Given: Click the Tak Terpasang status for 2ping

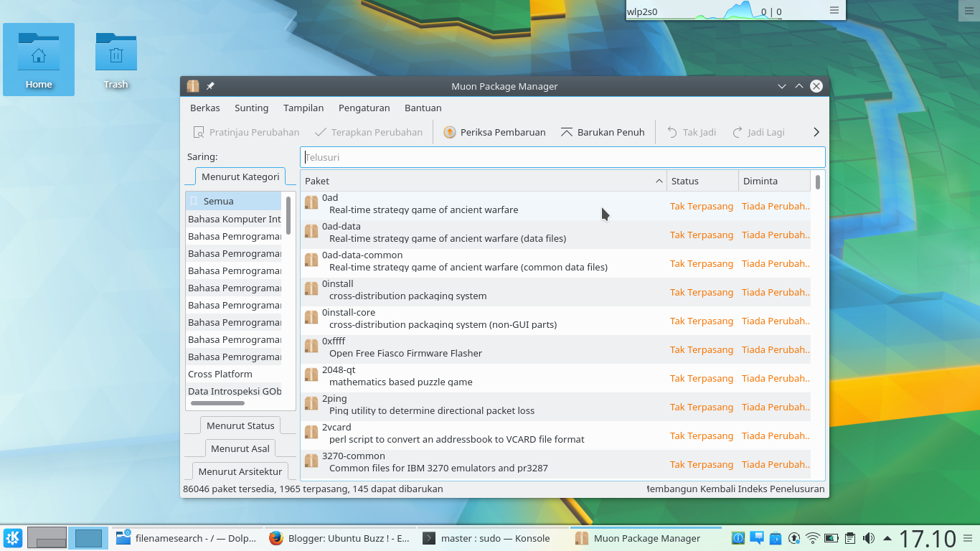Looking at the screenshot, I should click(702, 407).
